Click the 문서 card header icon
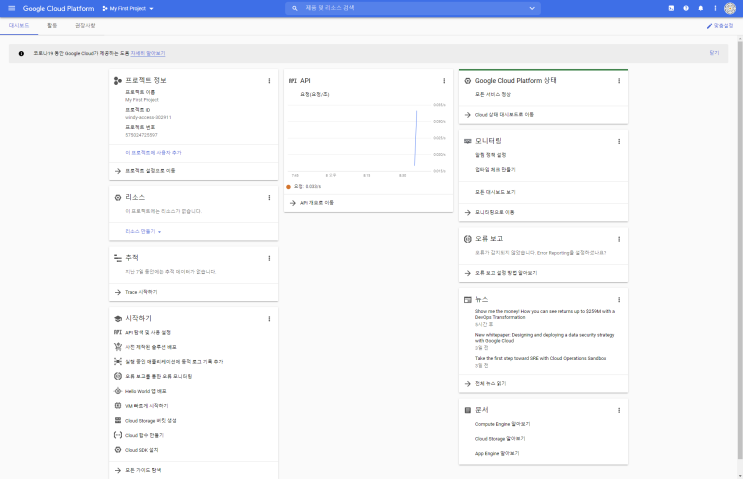This screenshot has height=479, width=743. [467, 410]
